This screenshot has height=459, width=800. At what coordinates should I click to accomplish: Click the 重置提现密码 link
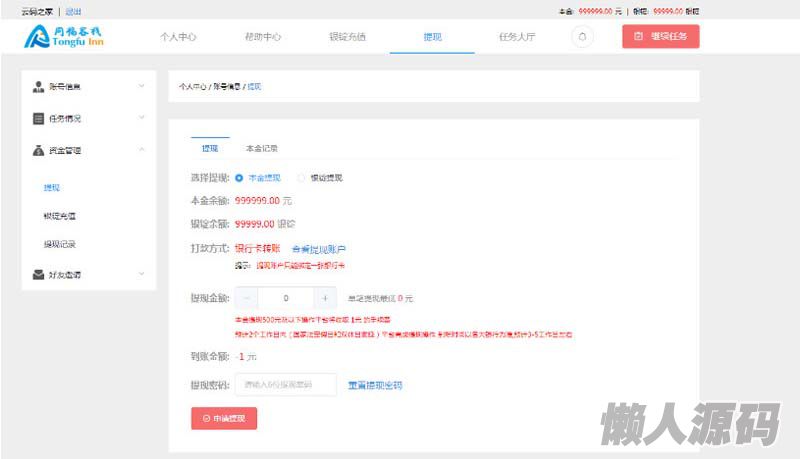[x=375, y=385]
